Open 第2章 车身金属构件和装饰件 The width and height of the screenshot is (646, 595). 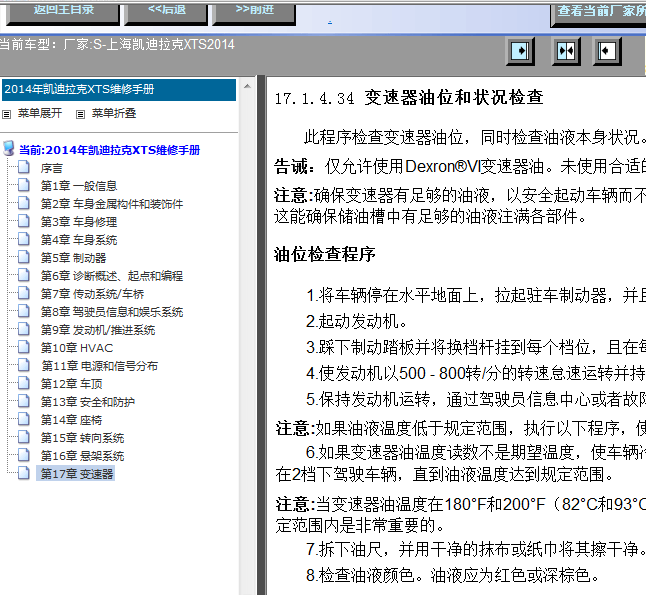112,204
